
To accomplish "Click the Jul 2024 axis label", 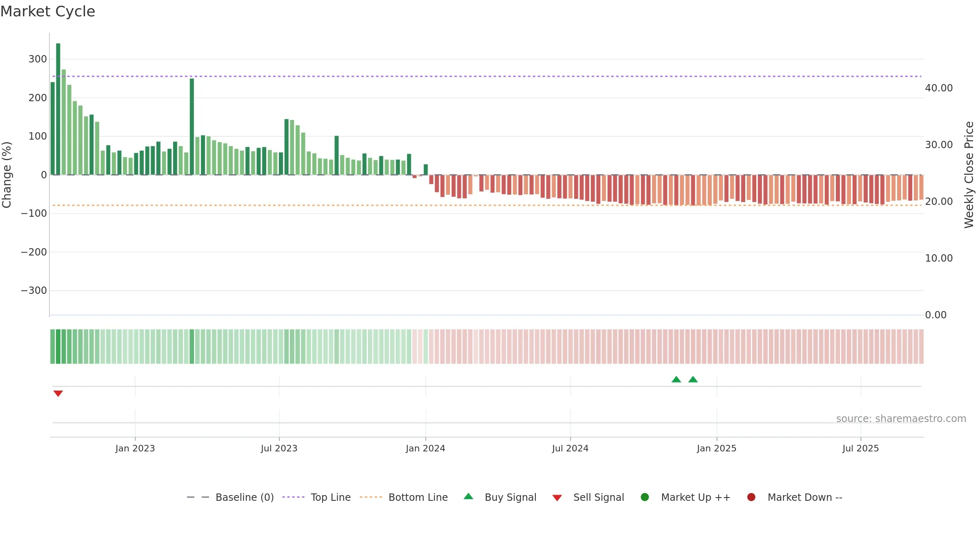I will click(x=570, y=449).
